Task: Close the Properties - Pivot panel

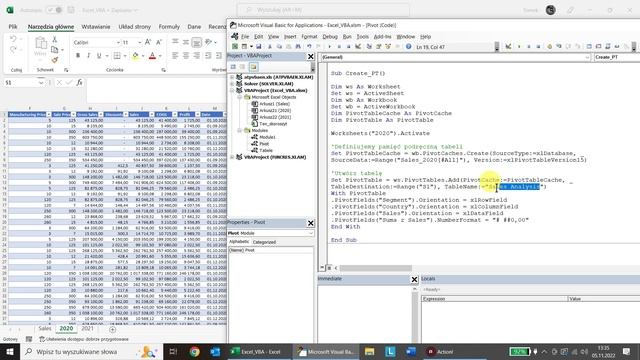Action: click(311, 223)
